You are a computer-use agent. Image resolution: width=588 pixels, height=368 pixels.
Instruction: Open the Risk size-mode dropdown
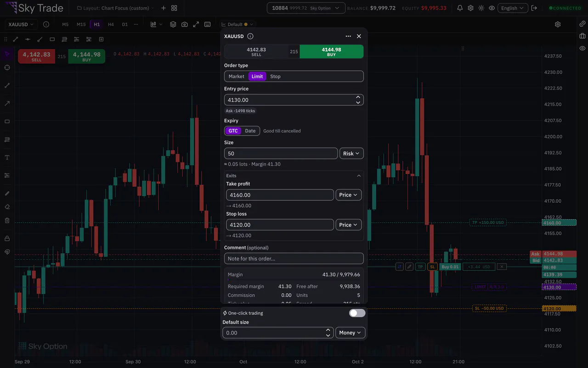point(351,154)
